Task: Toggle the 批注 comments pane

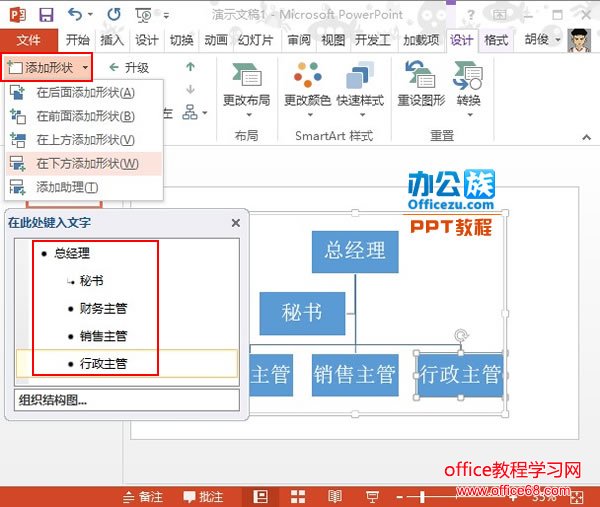Action: coord(203,497)
